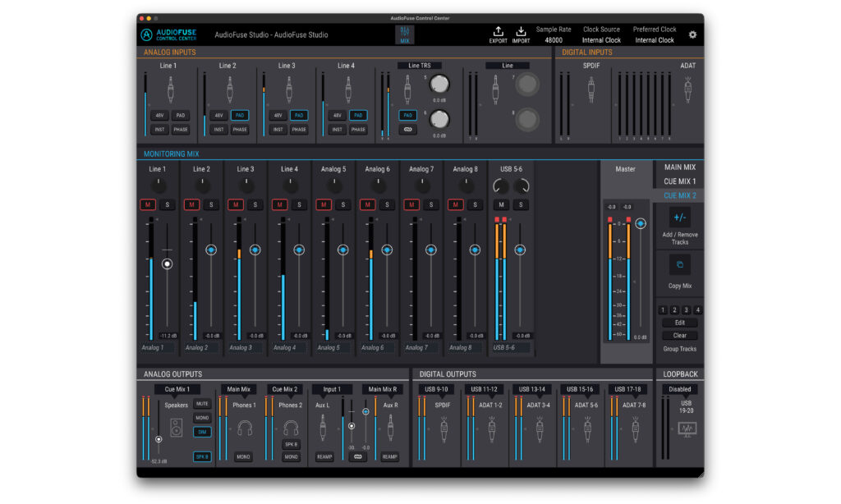841x504 pixels.
Task: Open the SPDIF USB 9-10 source dropdown
Action: [436, 389]
